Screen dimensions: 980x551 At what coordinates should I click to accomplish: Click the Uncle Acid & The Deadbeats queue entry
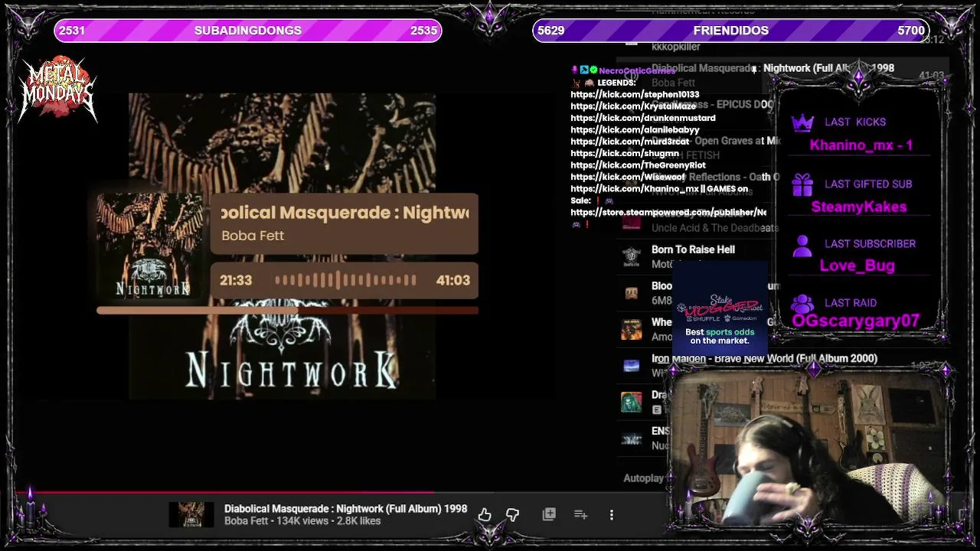(715, 227)
